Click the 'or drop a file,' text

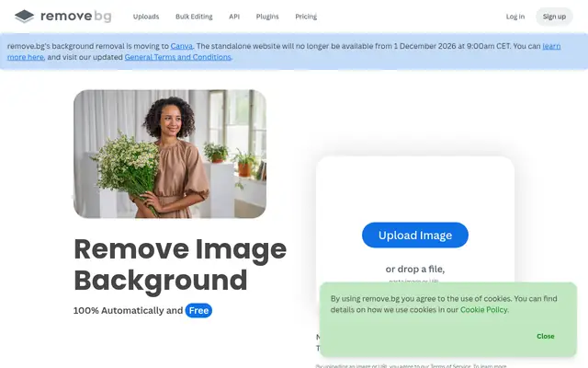pos(415,270)
